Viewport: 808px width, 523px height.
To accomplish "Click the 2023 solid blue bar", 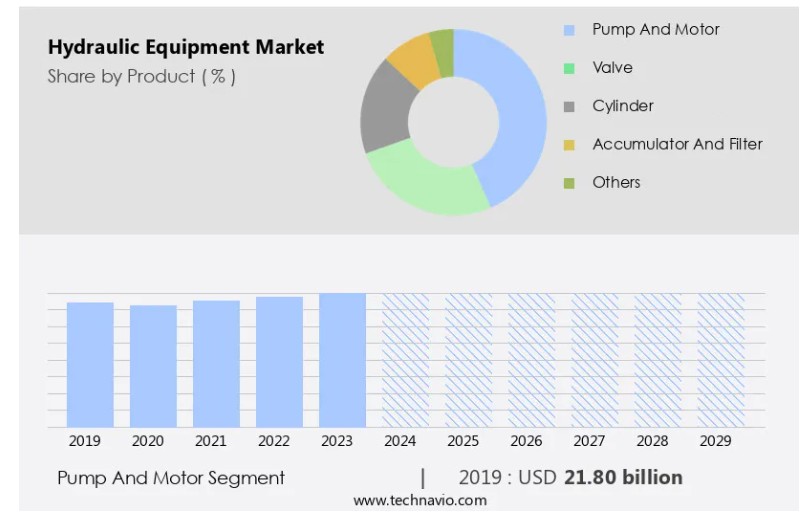I will (x=342, y=360).
